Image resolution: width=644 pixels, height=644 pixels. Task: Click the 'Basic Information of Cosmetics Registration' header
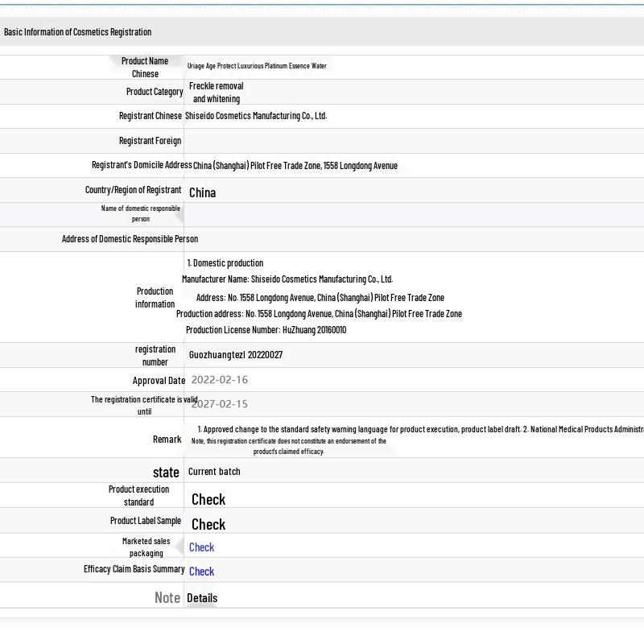(x=77, y=32)
